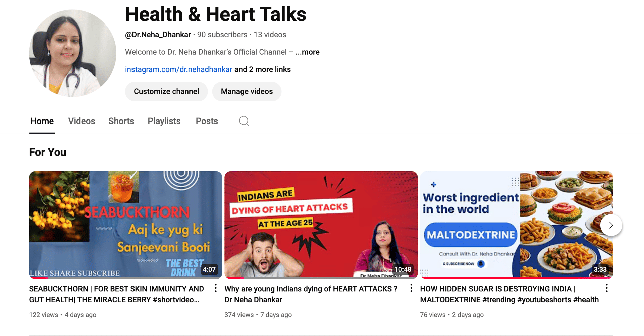Click watch progress bar under Seabuckthorn thumbnail
Image resolution: width=644 pixels, height=336 pixels.
tap(125, 278)
